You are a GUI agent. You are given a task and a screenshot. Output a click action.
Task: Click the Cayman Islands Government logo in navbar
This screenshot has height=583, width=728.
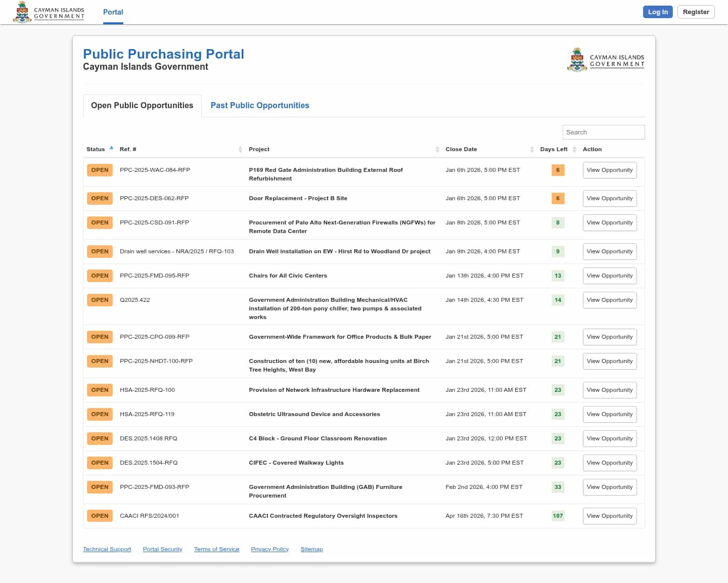pyautogui.click(x=49, y=12)
